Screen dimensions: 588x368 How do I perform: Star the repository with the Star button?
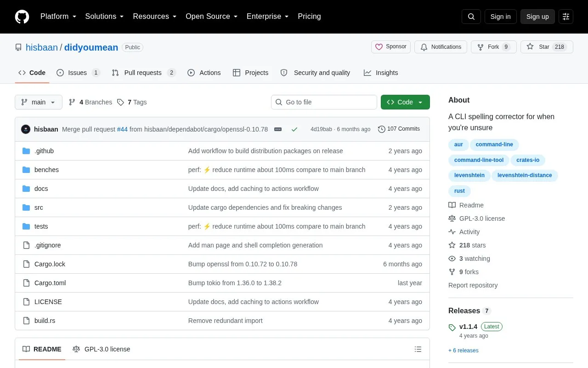click(x=547, y=47)
